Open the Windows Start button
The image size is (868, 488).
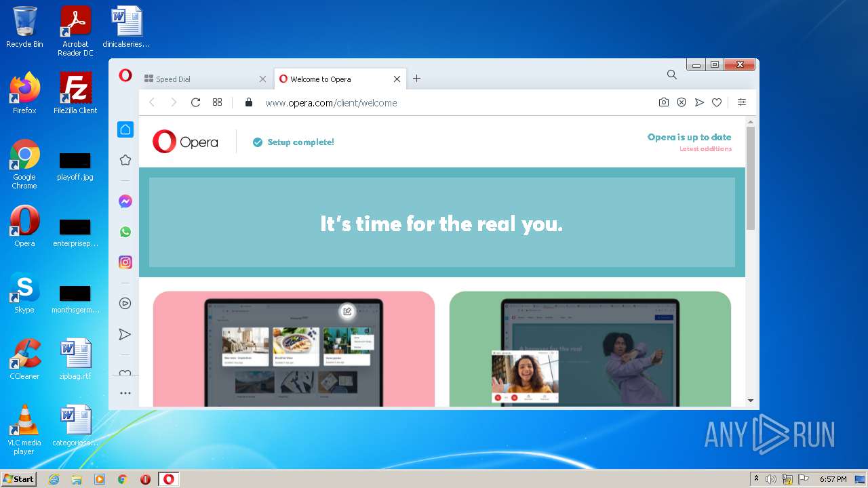(18, 479)
